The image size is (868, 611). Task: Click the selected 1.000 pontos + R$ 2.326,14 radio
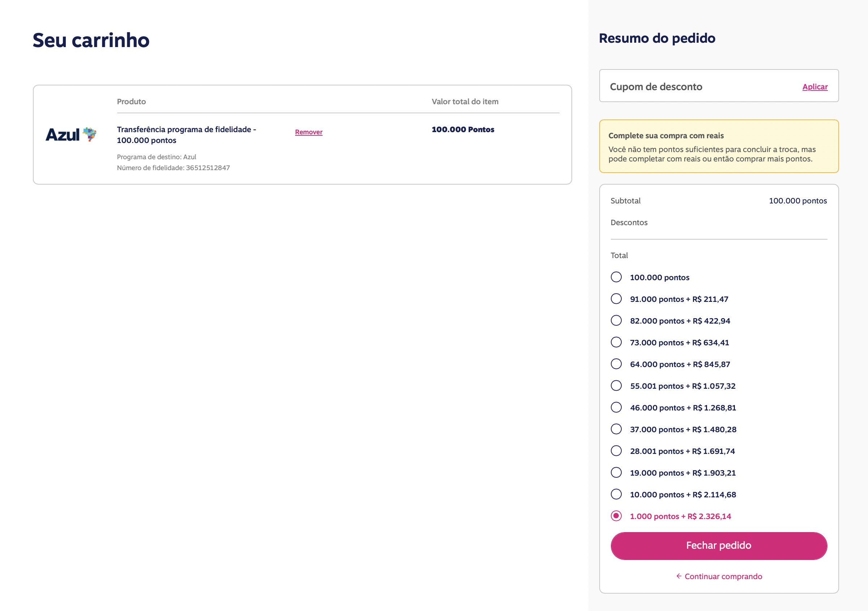pyautogui.click(x=616, y=516)
